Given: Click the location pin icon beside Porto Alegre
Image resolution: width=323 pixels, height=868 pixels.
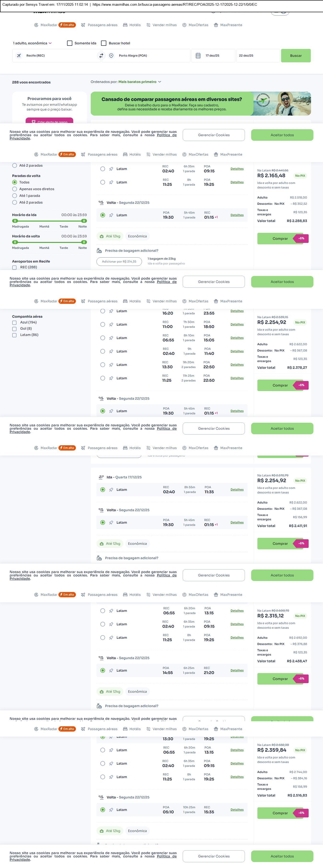Looking at the screenshot, I should 111,56.
